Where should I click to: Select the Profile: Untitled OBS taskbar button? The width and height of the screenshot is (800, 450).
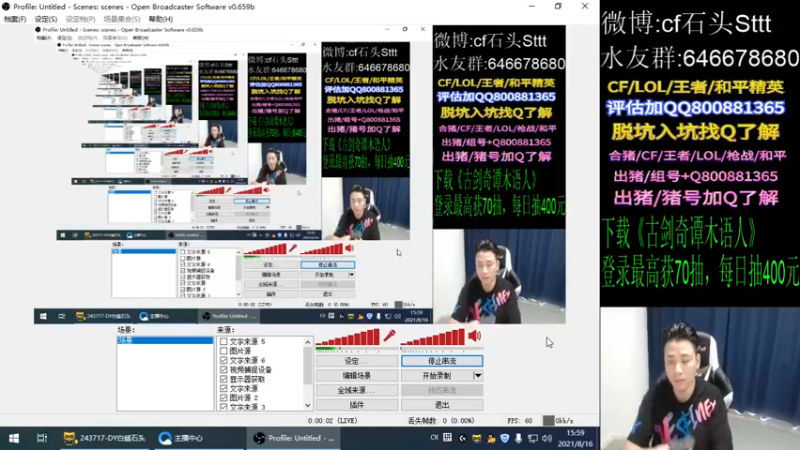click(294, 438)
